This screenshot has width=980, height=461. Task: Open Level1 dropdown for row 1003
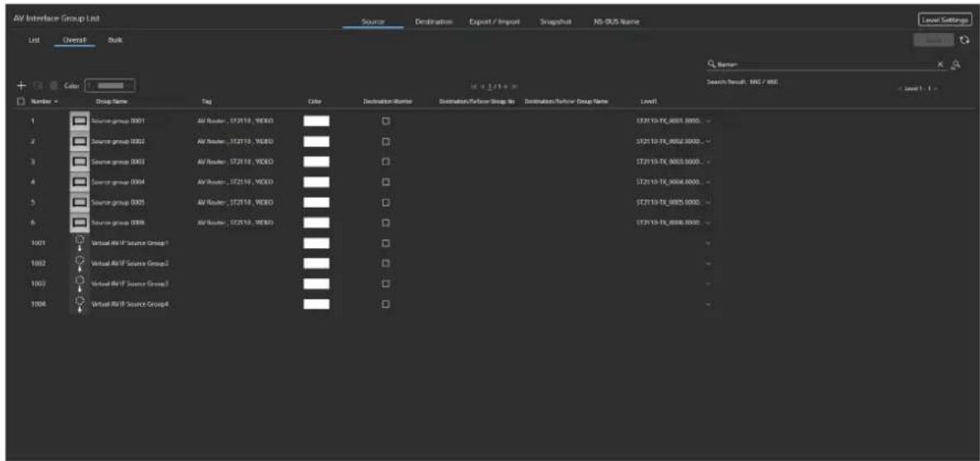pos(709,284)
